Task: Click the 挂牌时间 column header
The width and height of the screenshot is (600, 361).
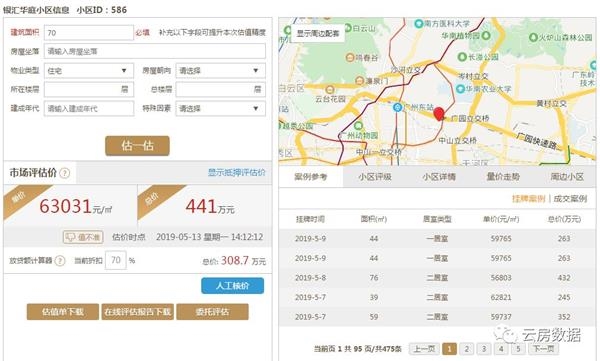Action: point(310,219)
